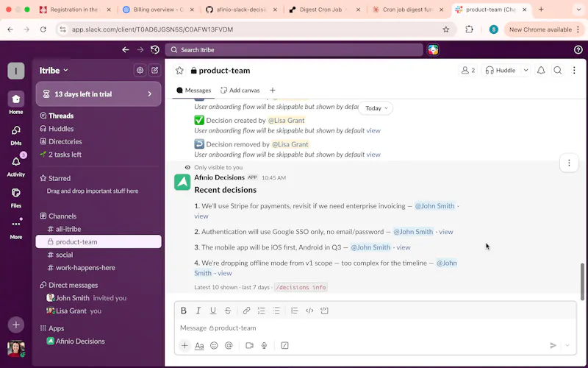
Task: Open Directories in sidebar
Action: click(x=61, y=141)
